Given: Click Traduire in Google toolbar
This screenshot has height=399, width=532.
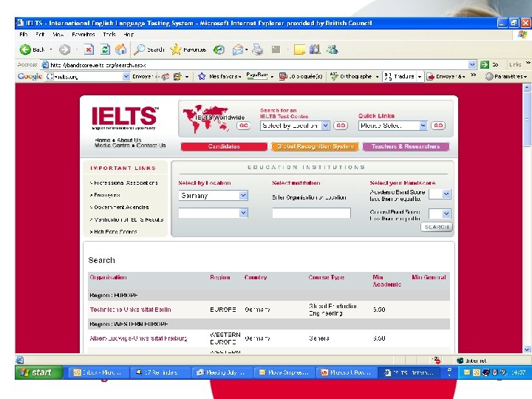Looking at the screenshot, I should pyautogui.click(x=399, y=76).
